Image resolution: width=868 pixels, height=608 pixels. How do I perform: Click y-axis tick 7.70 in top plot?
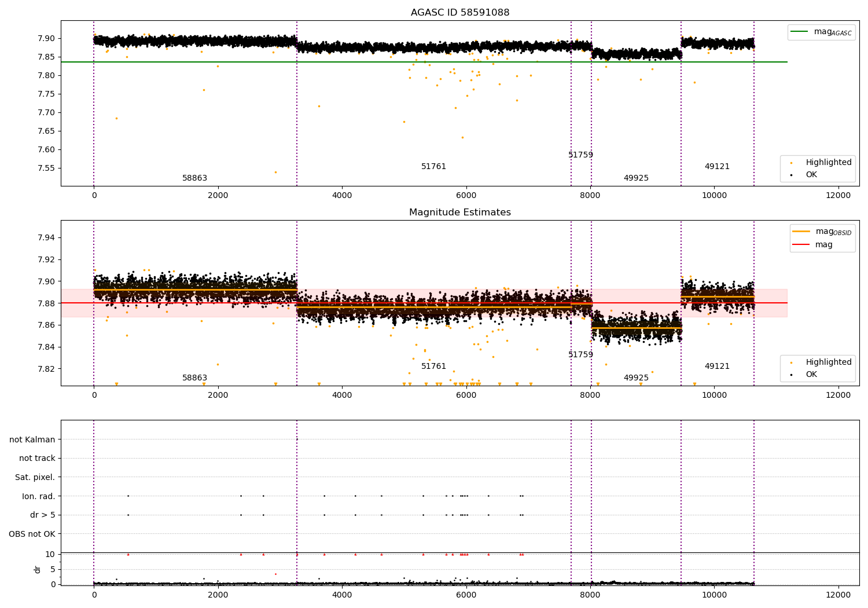[46, 113]
